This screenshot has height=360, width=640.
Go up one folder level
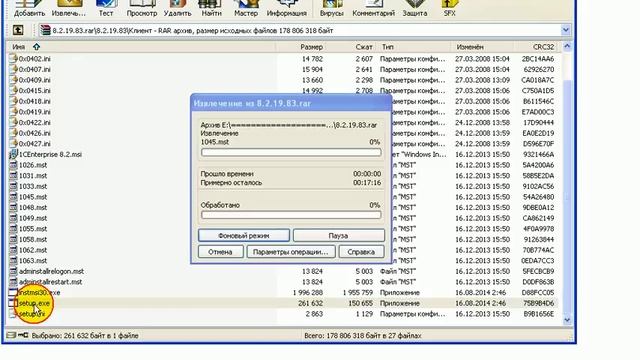(18, 30)
